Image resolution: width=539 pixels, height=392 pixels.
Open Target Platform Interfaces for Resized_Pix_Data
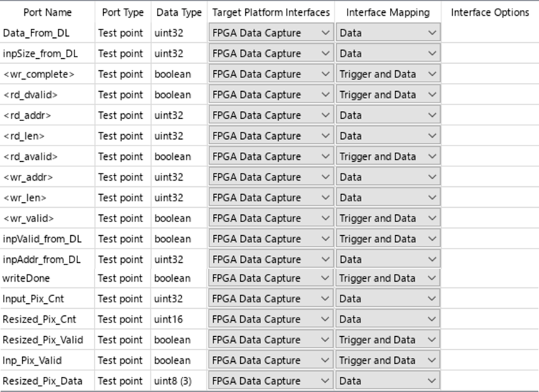pos(270,381)
